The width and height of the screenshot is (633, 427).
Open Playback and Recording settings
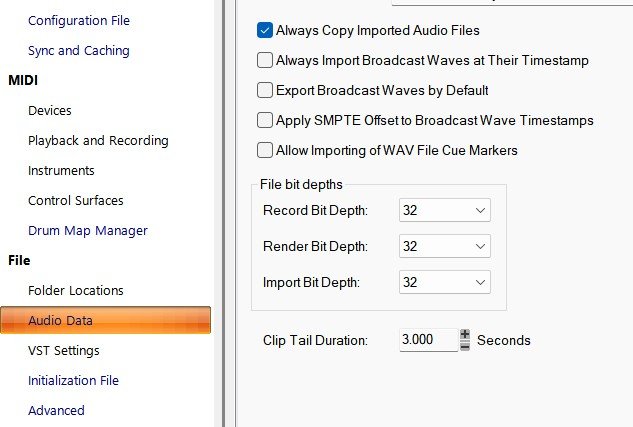point(98,140)
